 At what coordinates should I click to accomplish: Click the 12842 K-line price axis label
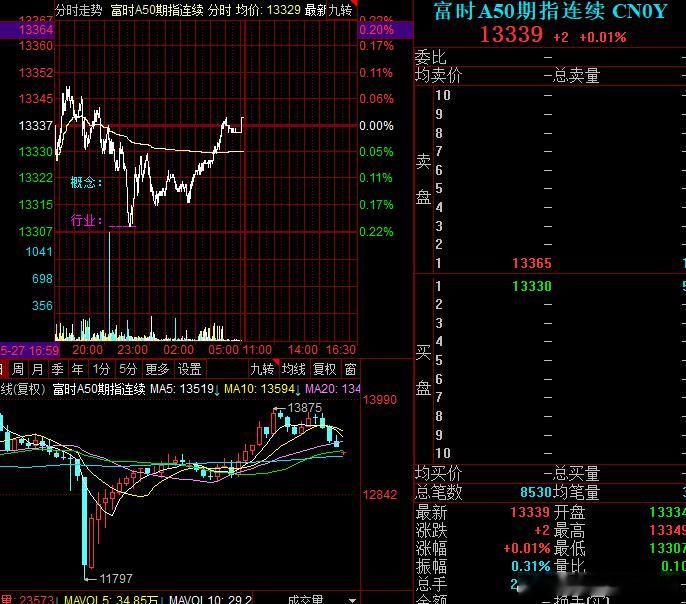coord(380,495)
